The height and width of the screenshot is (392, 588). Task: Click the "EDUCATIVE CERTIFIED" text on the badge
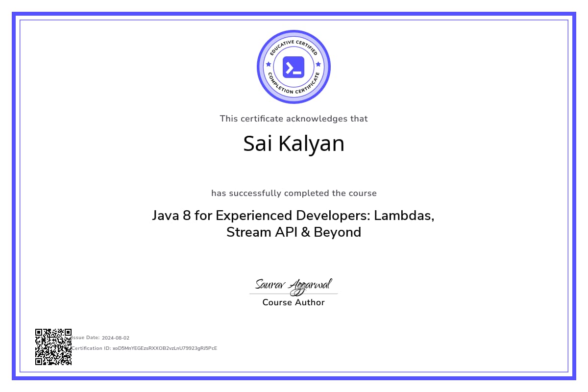294,45
